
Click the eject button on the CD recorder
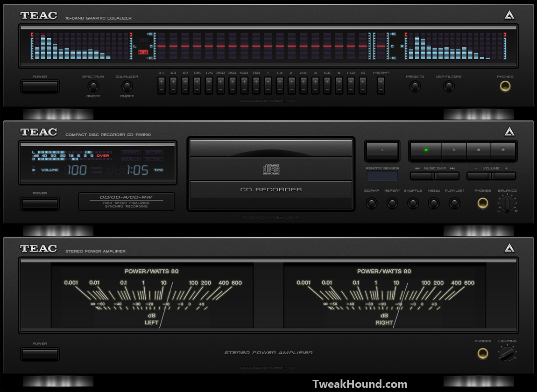[382, 150]
